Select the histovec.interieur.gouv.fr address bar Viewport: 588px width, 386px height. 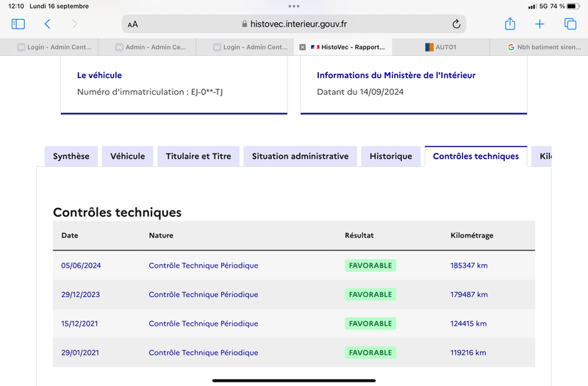click(x=294, y=24)
